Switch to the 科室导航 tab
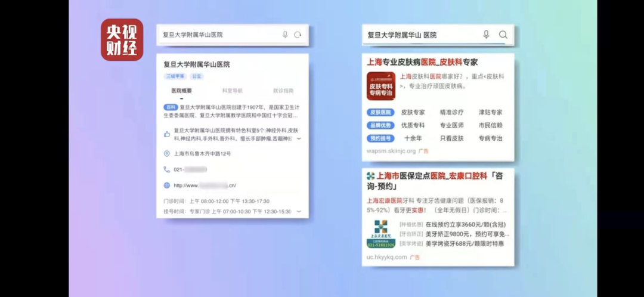The height and width of the screenshot is (297, 644). (233, 91)
